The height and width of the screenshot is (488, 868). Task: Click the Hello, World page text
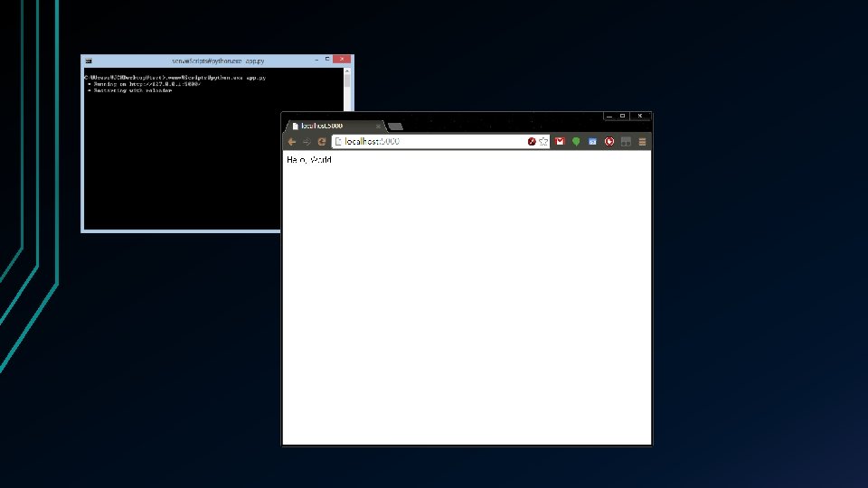[x=309, y=160]
